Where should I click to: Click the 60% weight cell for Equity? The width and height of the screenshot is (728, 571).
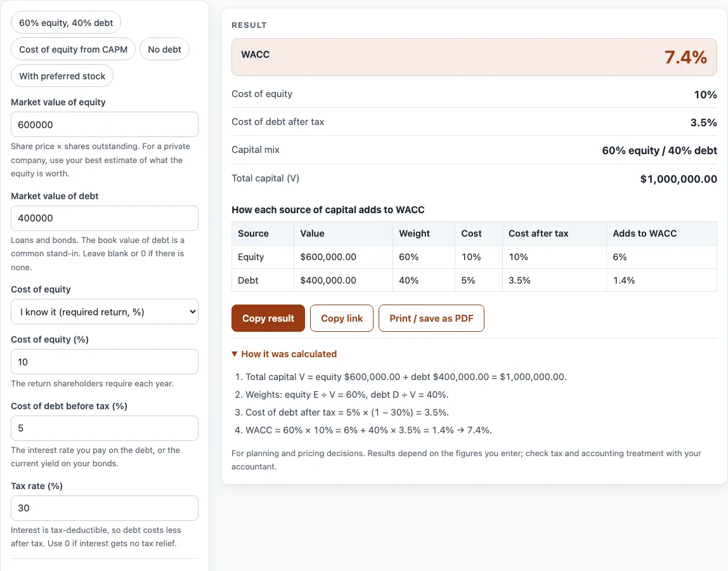(x=424, y=257)
